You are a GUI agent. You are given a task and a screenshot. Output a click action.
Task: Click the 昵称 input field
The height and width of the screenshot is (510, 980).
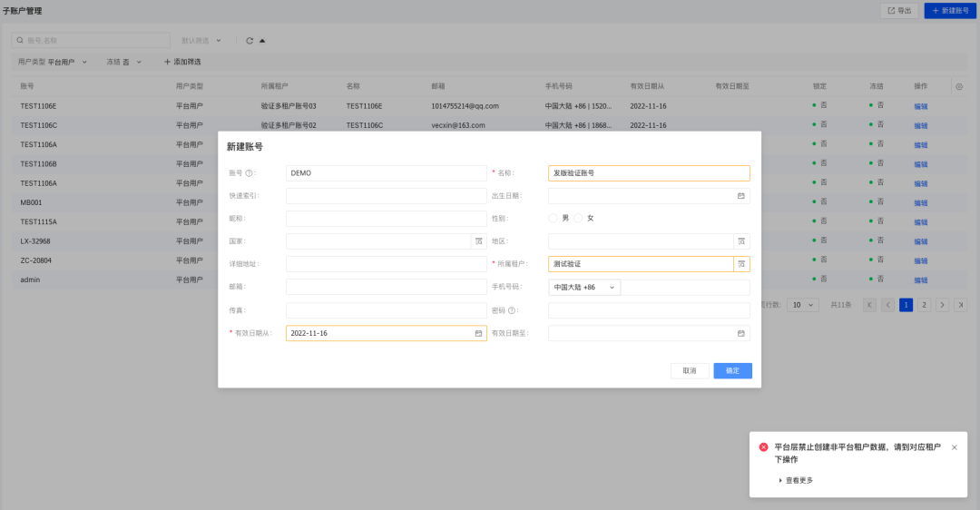click(x=386, y=219)
